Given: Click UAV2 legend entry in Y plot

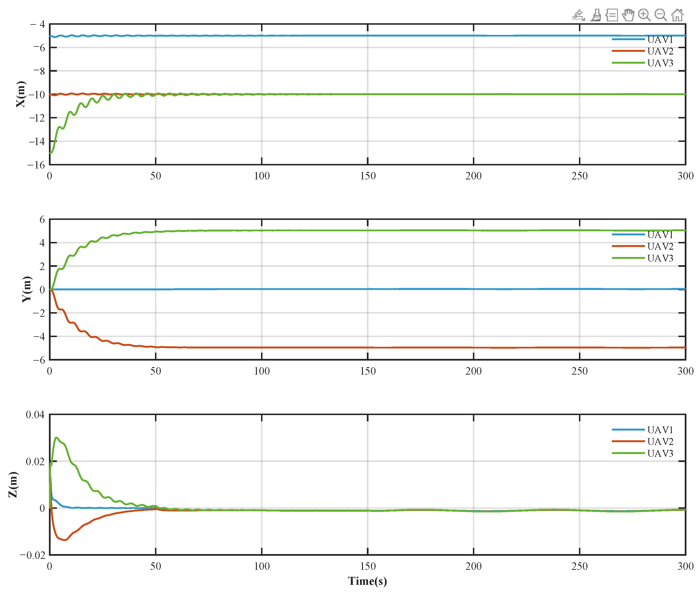Looking at the screenshot, I should (660, 246).
